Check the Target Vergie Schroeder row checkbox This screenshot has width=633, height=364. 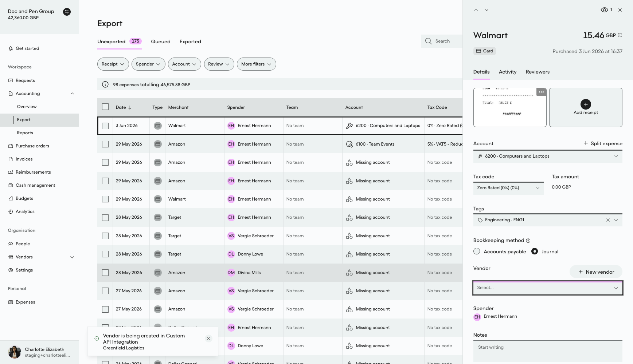105,236
